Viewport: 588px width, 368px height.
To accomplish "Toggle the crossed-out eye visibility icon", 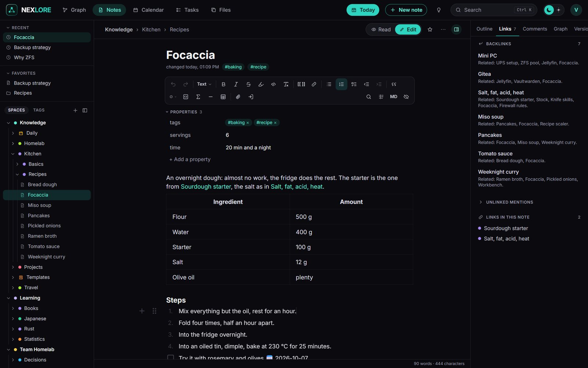I will (406, 97).
